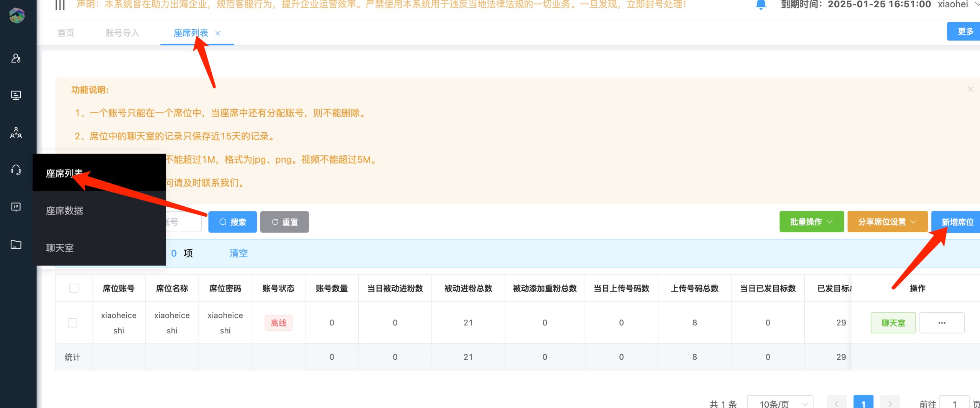The image size is (980, 408).
Task: Open the 分享席位设置 dropdown
Action: pyautogui.click(x=887, y=222)
